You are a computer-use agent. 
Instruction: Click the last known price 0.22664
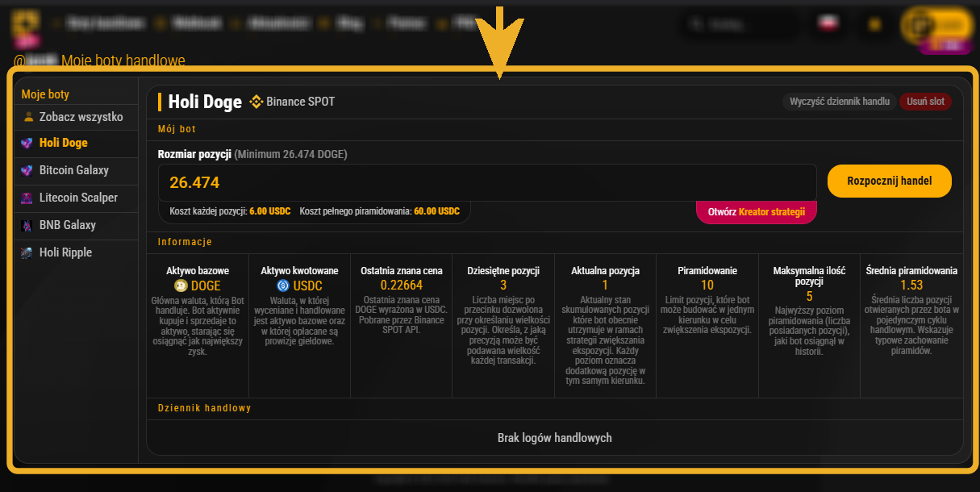tap(402, 286)
